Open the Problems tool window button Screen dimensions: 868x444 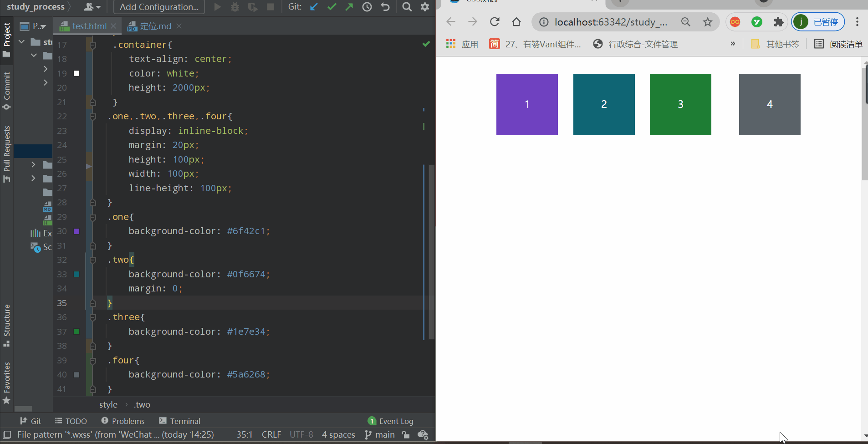pyautogui.click(x=123, y=421)
